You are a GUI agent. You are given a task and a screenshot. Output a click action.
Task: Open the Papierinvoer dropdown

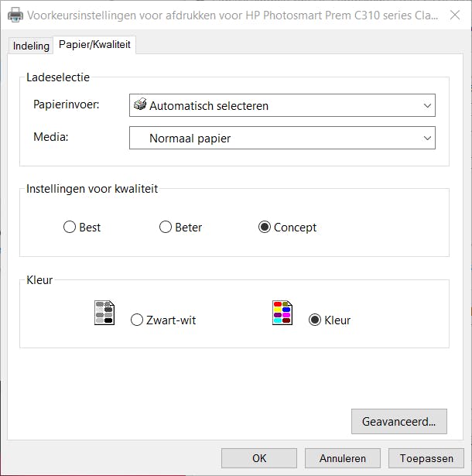427,105
